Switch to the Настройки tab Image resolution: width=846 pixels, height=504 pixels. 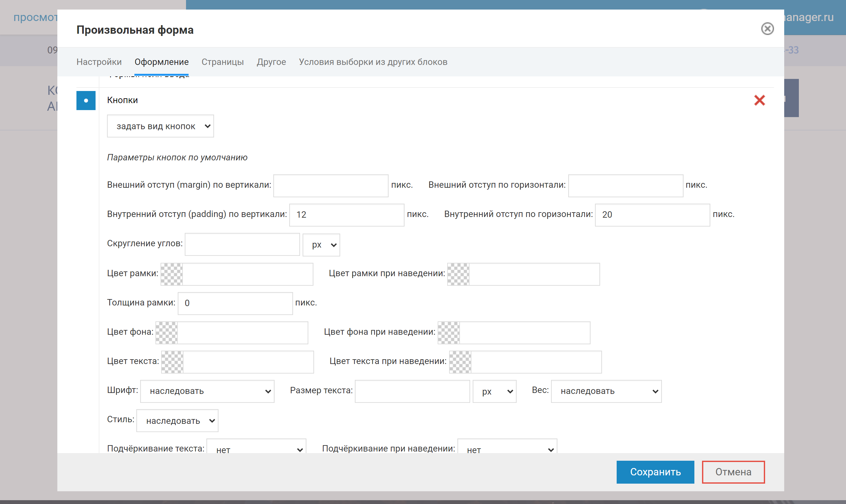coord(99,62)
